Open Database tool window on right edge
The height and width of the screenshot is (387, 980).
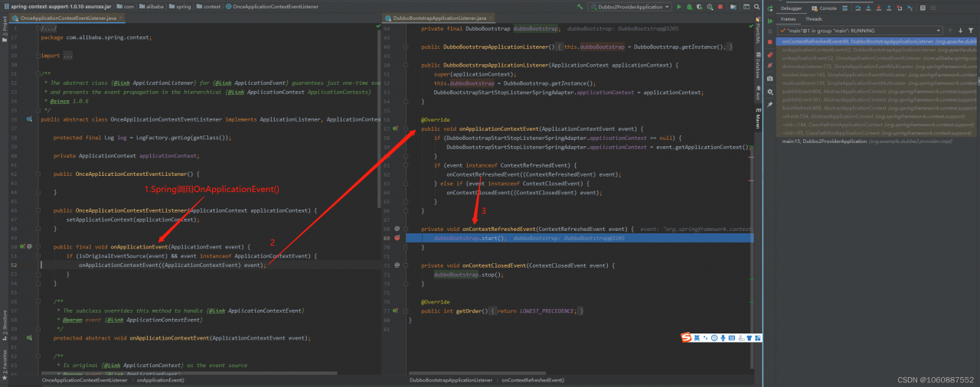tap(757, 65)
